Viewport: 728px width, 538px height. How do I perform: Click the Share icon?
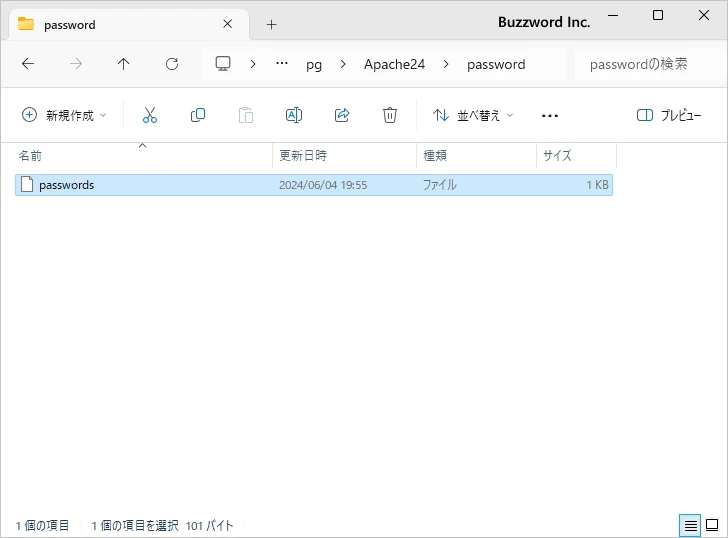[x=342, y=115]
